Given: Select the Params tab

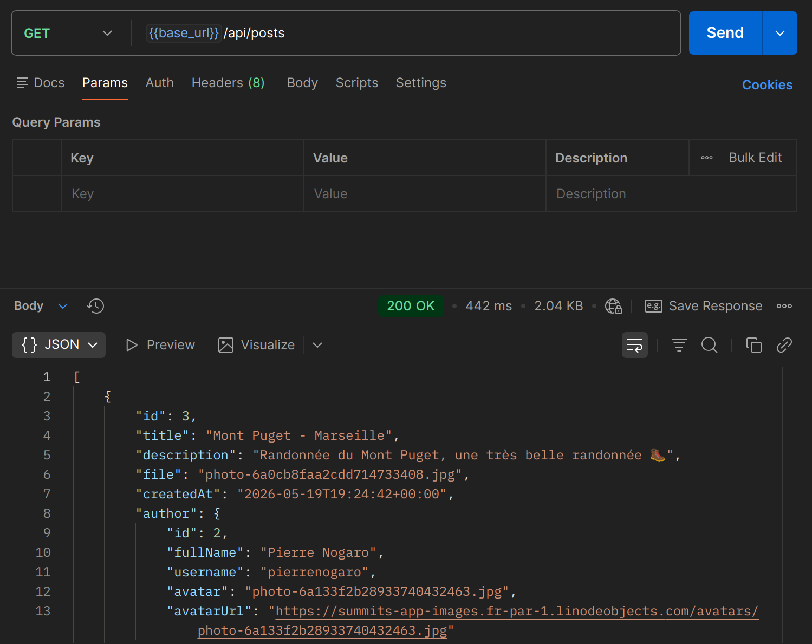Looking at the screenshot, I should point(105,83).
